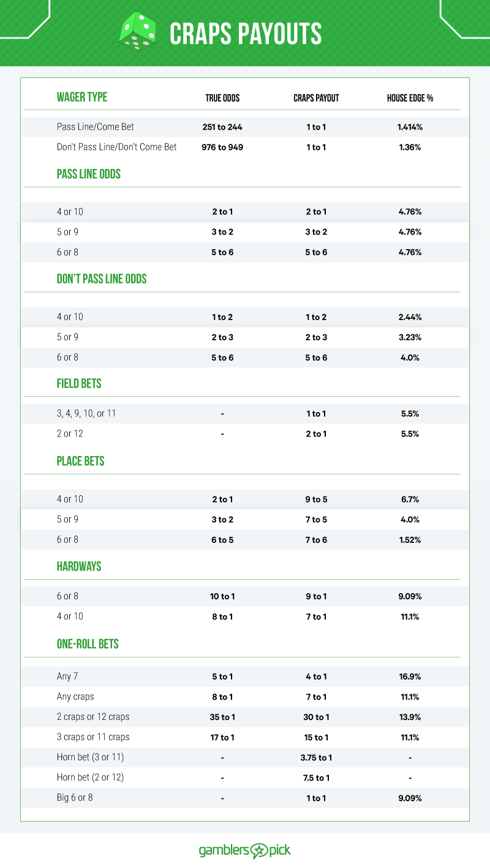Select the "251 to 244" true odds value

click(222, 127)
